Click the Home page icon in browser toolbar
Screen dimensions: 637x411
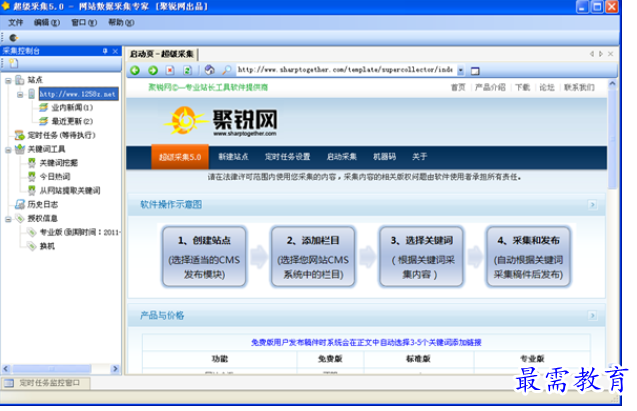210,70
